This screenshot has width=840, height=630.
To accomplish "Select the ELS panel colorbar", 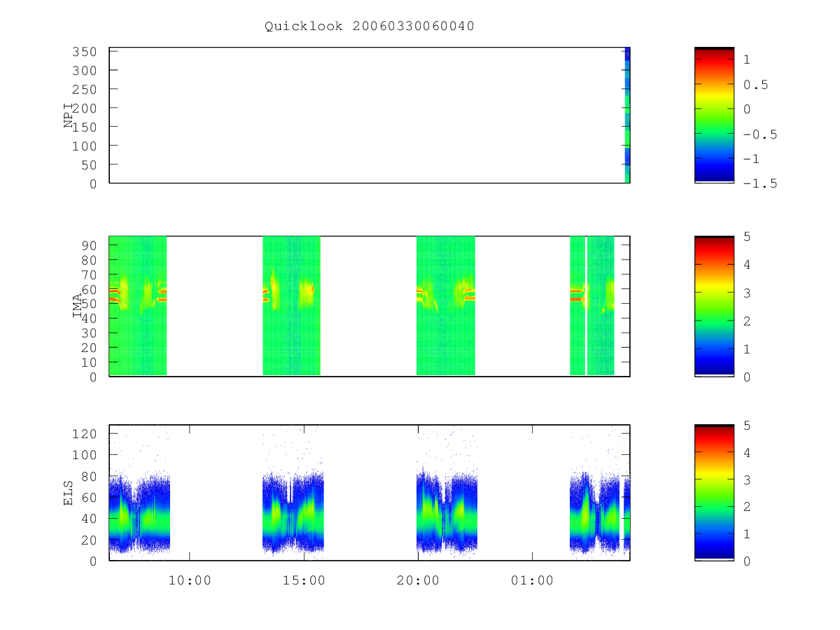I will (x=714, y=492).
